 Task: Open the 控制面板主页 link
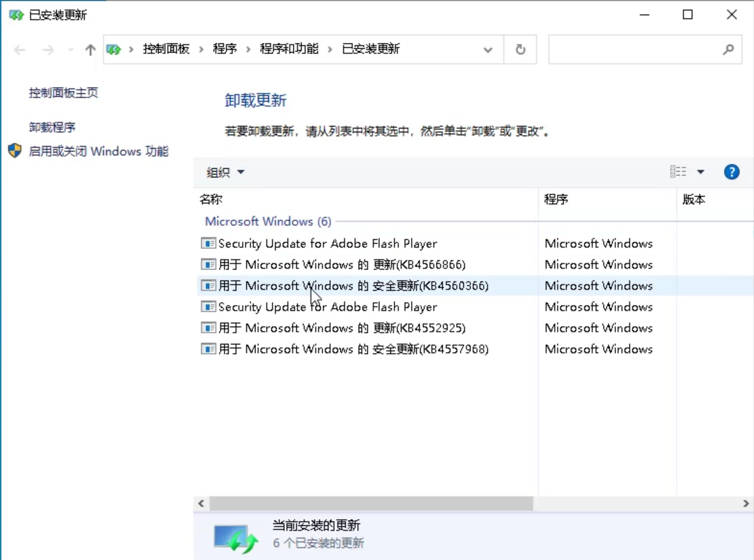tap(63, 93)
